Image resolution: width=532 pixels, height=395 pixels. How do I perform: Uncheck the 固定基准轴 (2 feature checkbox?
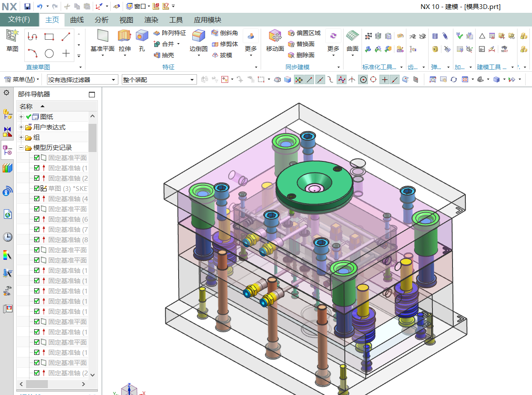coord(37,178)
